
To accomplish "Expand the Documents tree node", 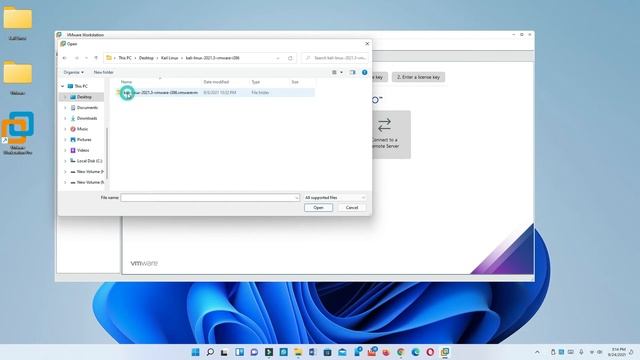I will click(65, 108).
